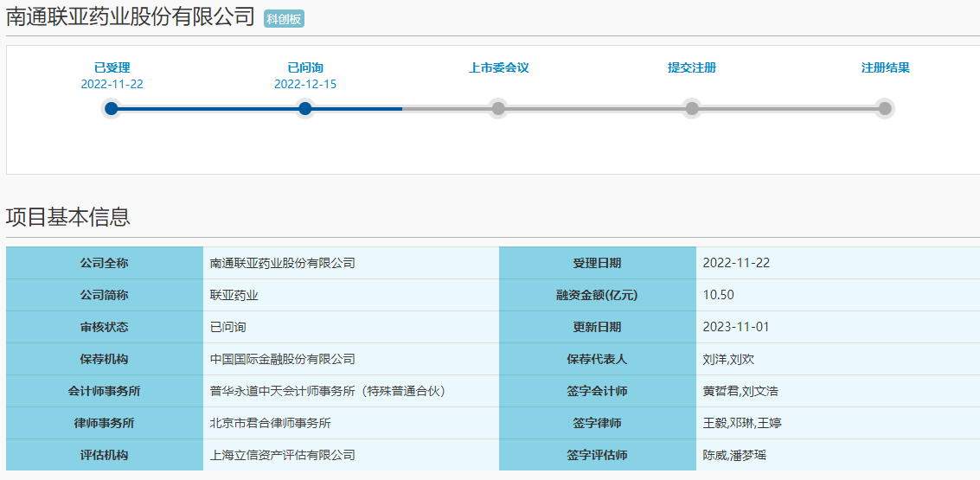The height and width of the screenshot is (480, 980).
Task: Click the company title 南通联亚药业股份有限公司
Action: click(131, 17)
